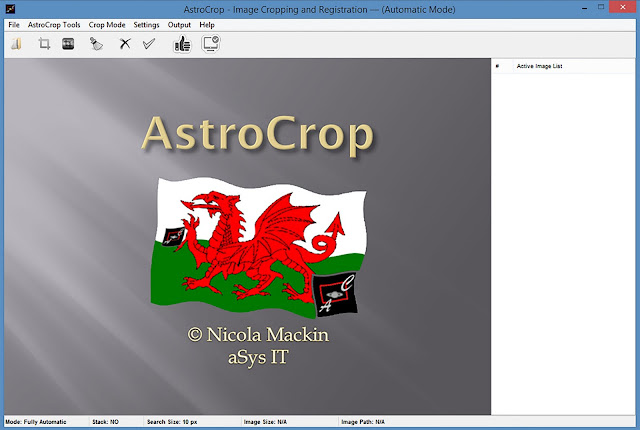Close the AstroCrop window

point(623,7)
